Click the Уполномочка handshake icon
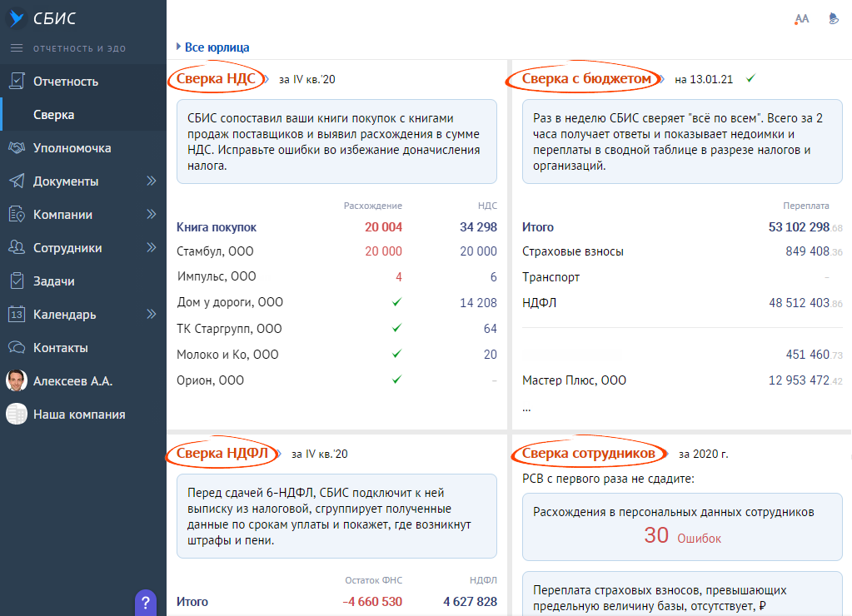 pos(17,147)
